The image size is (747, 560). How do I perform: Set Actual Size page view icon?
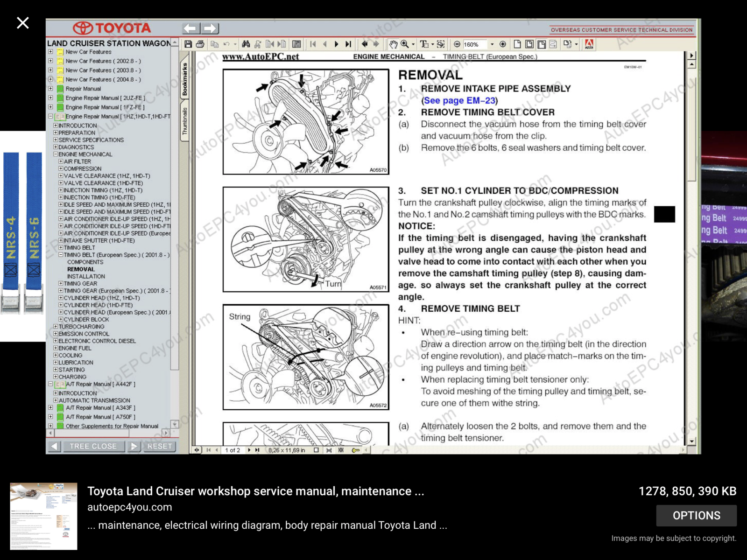(517, 44)
